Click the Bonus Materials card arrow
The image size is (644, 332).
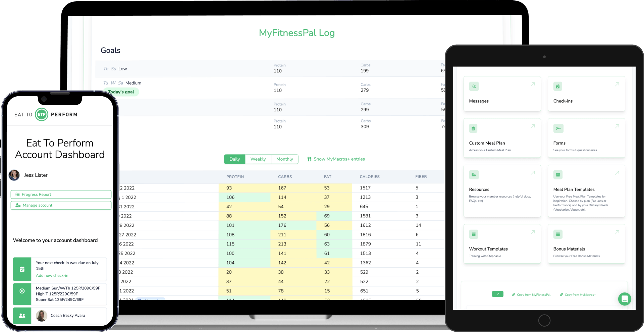pyautogui.click(x=617, y=232)
